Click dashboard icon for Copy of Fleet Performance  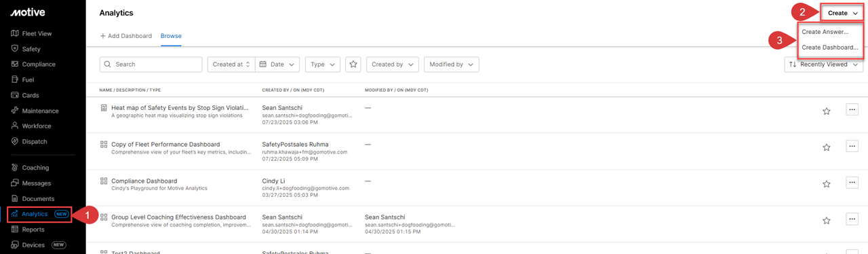tap(104, 145)
